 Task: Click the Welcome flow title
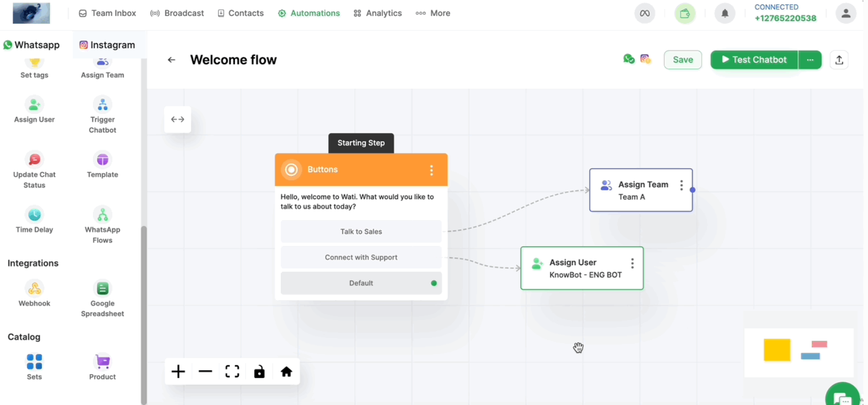233,60
